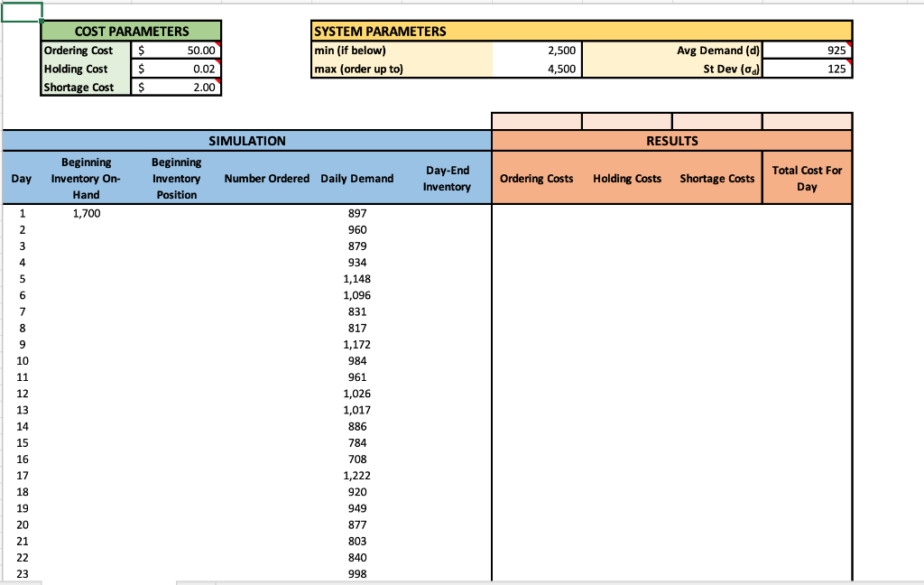This screenshot has width=924, height=585.
Task: Select the Number Ordered column header
Action: (266, 178)
